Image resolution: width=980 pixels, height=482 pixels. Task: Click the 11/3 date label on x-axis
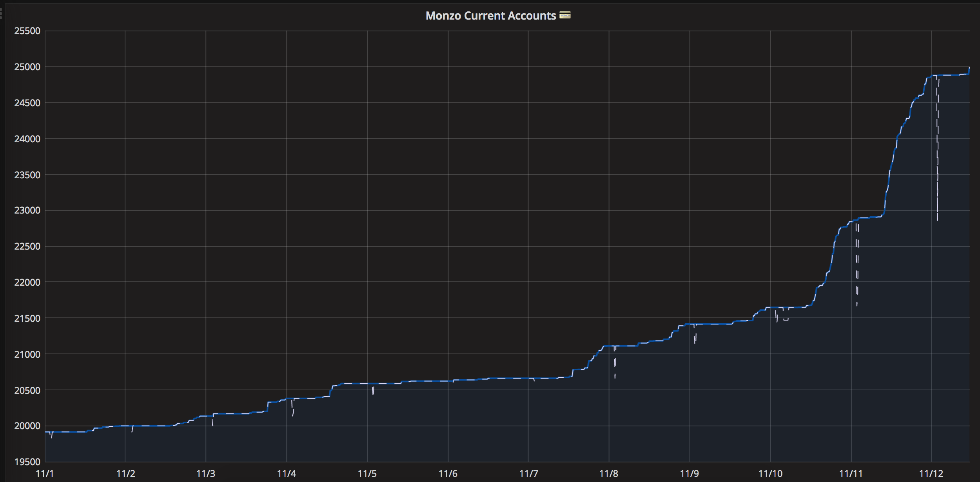(206, 474)
